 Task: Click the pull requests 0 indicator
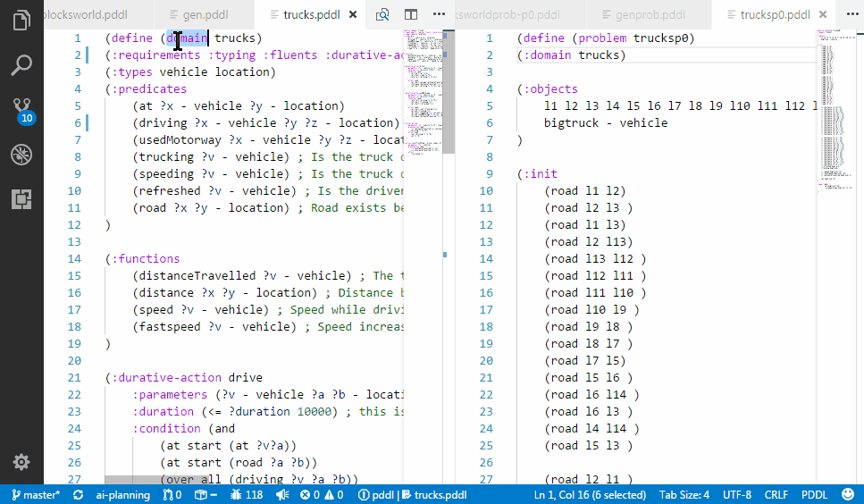[x=172, y=495]
